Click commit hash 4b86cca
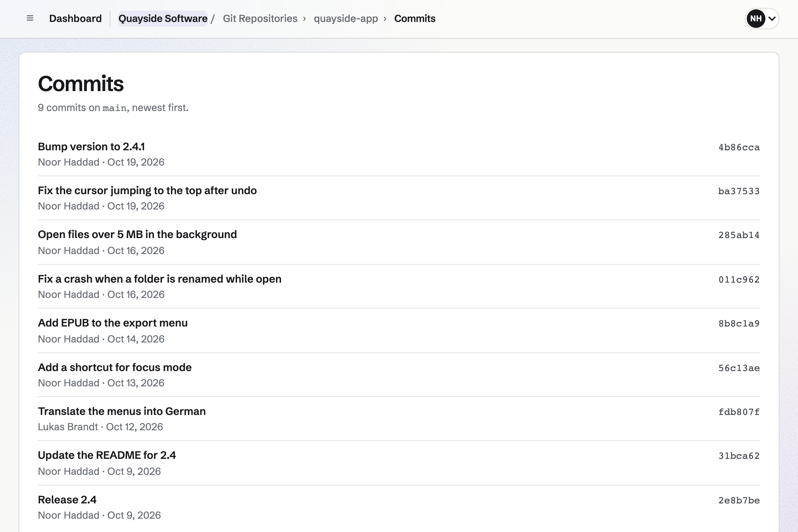Viewport: 798px width, 532px height. click(739, 147)
